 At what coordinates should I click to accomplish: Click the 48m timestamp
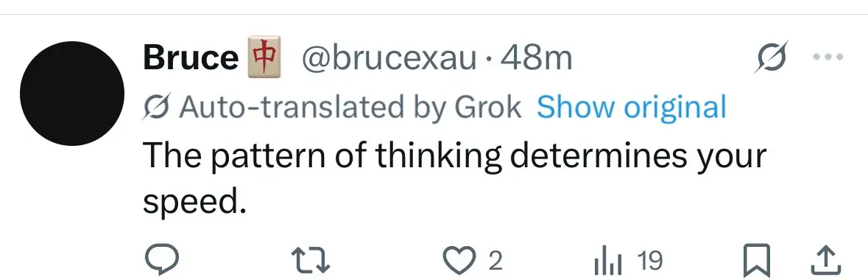[536, 57]
